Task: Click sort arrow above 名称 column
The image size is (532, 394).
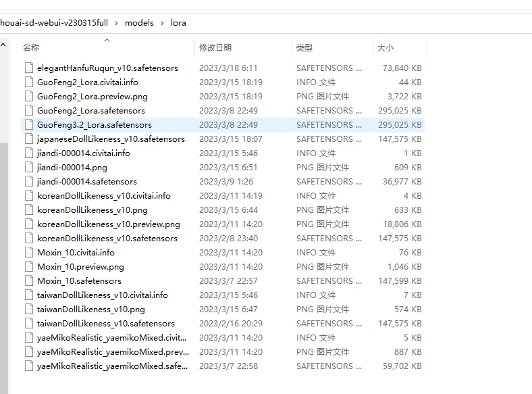Action: pyautogui.click(x=107, y=40)
